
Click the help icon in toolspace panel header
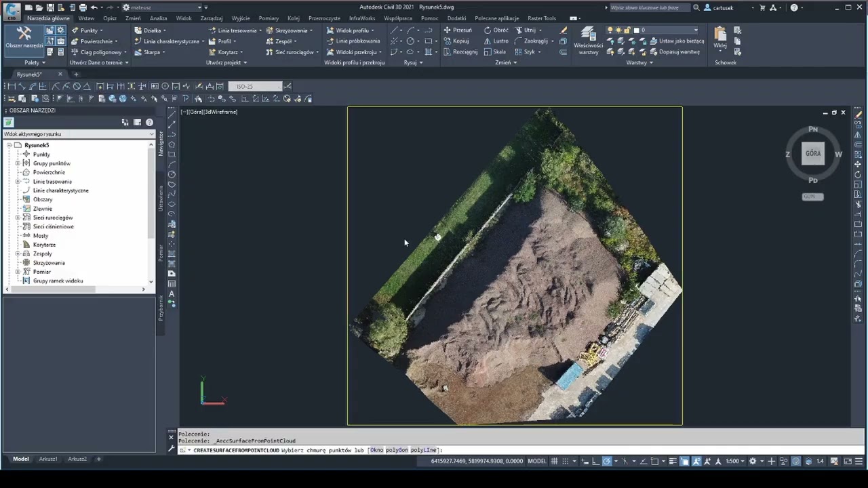point(149,122)
